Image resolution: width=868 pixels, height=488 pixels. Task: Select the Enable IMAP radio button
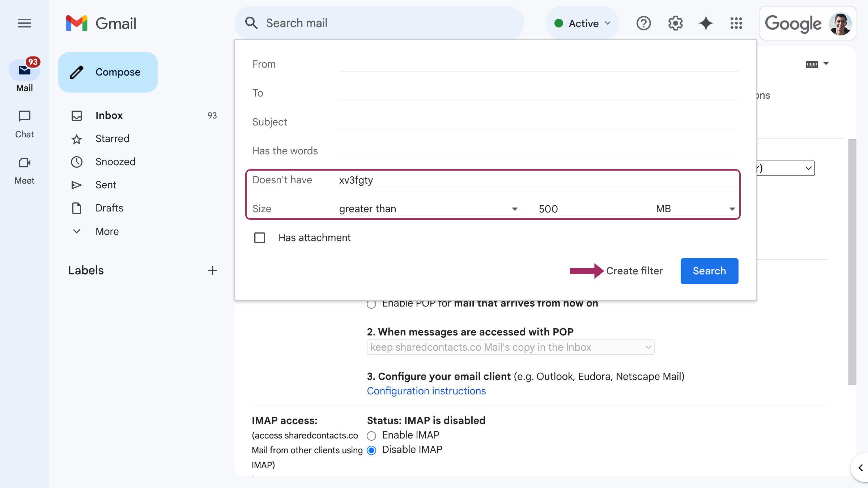coord(371,436)
